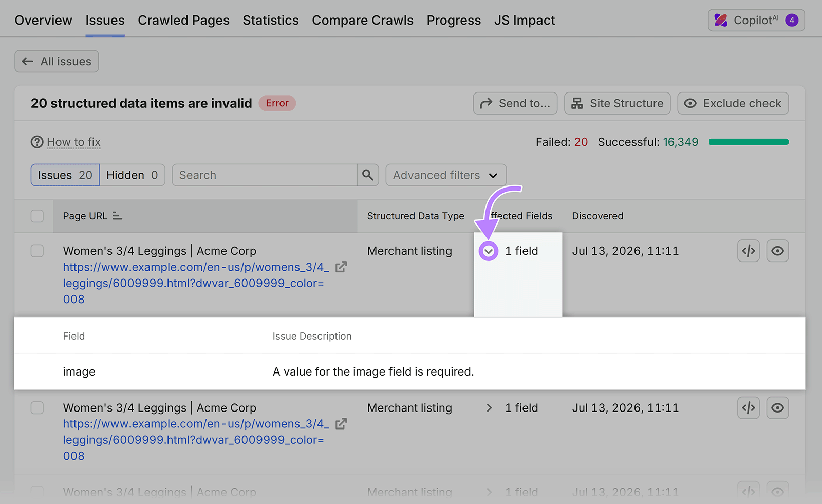Click the Successful: 16,349 count

point(648,142)
